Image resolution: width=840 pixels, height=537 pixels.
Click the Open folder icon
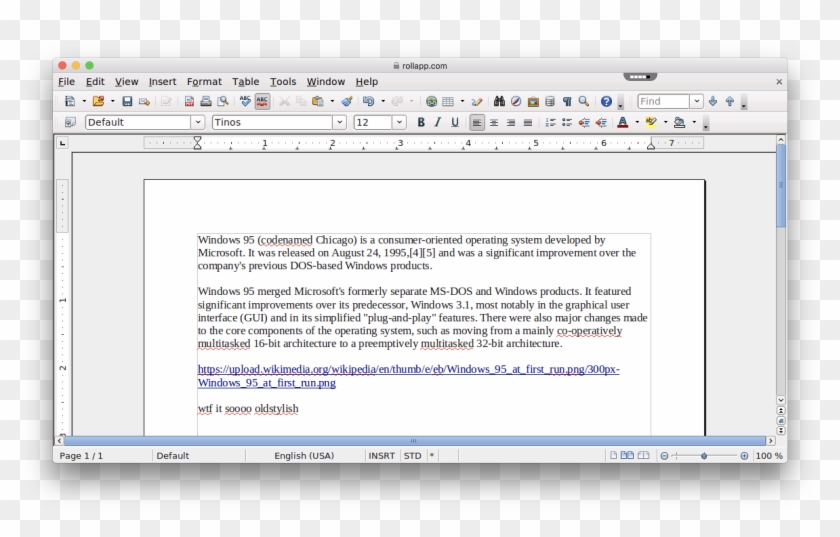[98, 101]
